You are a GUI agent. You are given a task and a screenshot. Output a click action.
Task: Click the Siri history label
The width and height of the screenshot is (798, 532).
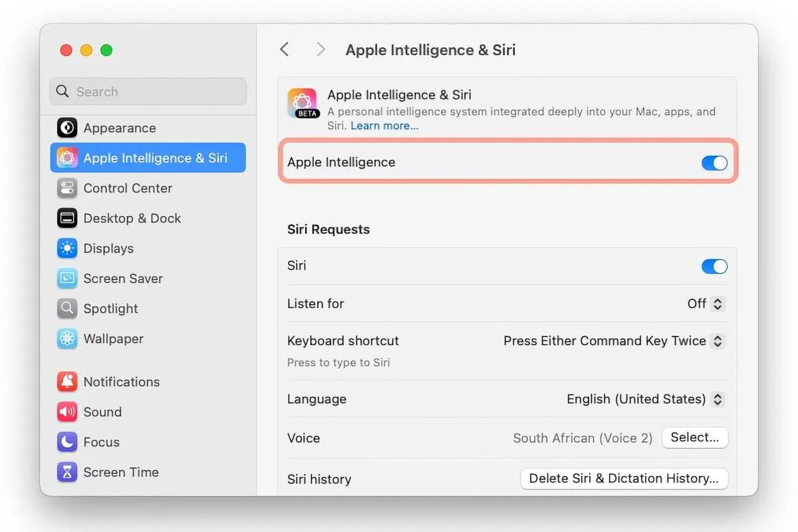click(319, 479)
